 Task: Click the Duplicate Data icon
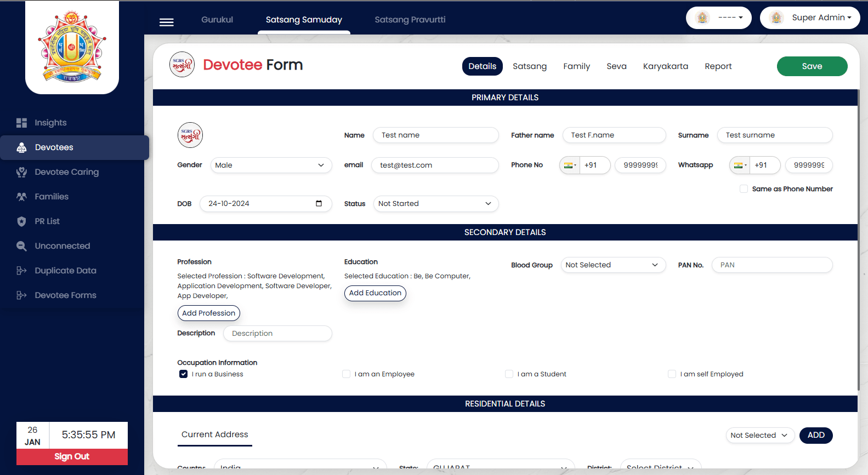click(x=21, y=271)
